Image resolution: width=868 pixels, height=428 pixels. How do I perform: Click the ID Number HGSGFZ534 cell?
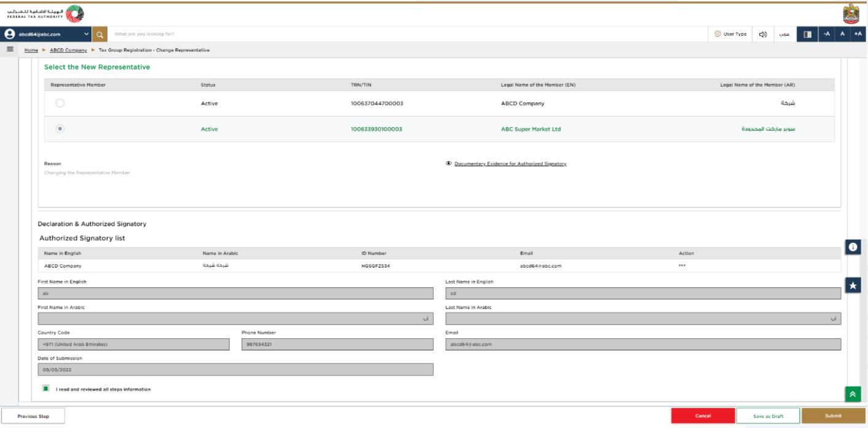click(x=375, y=266)
